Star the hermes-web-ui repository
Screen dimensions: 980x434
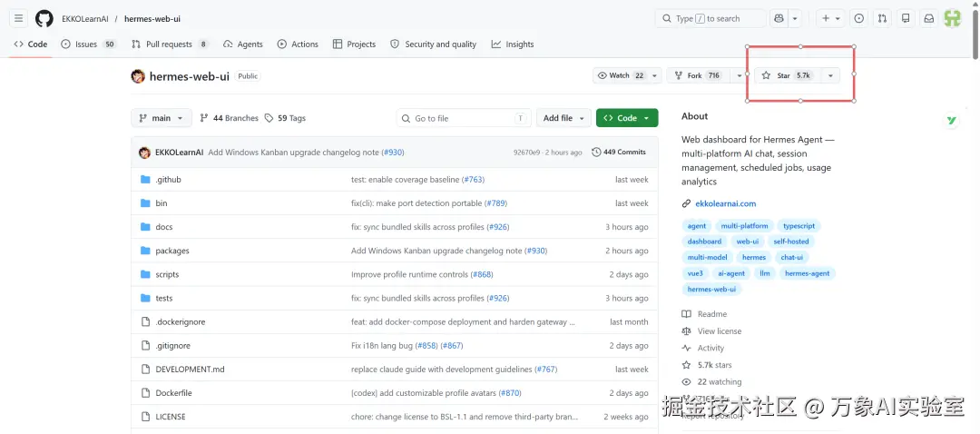click(787, 75)
